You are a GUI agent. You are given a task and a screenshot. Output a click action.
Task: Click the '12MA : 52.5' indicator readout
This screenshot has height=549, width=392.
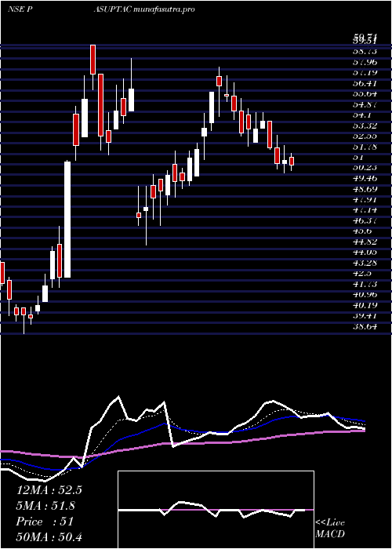click(49, 490)
